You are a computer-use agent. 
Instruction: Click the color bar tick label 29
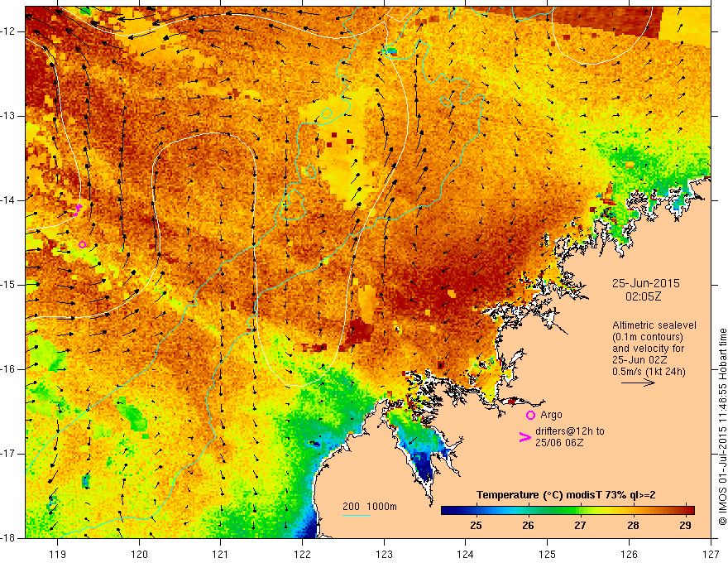[x=685, y=526]
